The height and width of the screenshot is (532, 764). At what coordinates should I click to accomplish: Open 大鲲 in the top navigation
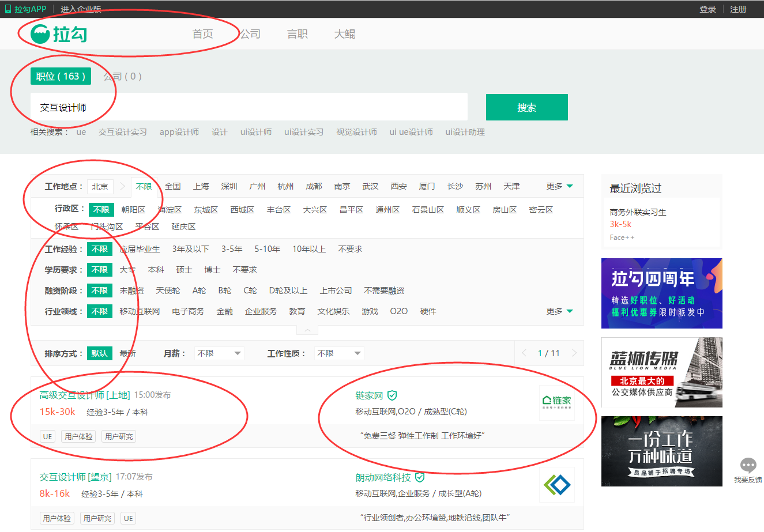[345, 34]
